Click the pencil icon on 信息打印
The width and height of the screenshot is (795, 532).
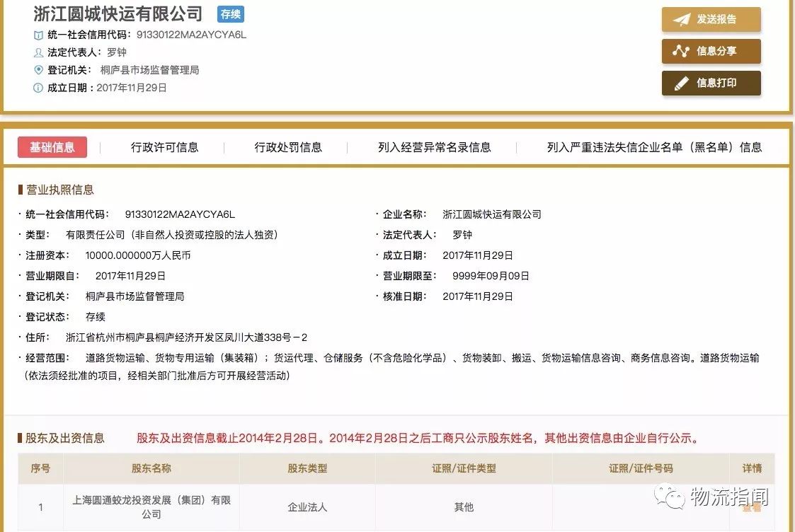pos(682,83)
